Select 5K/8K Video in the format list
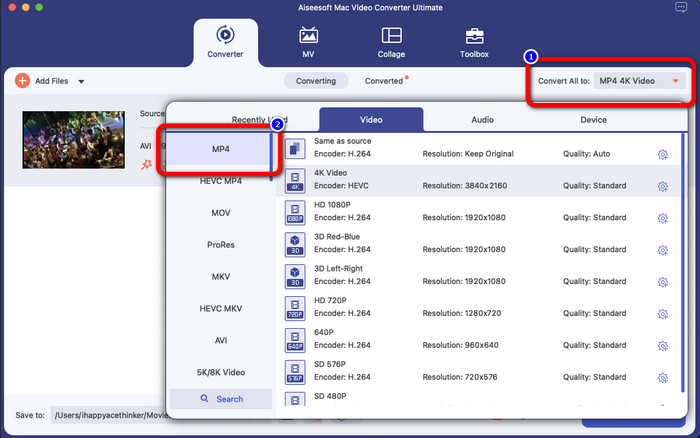Screen dimensions: 700x438 pos(221,372)
